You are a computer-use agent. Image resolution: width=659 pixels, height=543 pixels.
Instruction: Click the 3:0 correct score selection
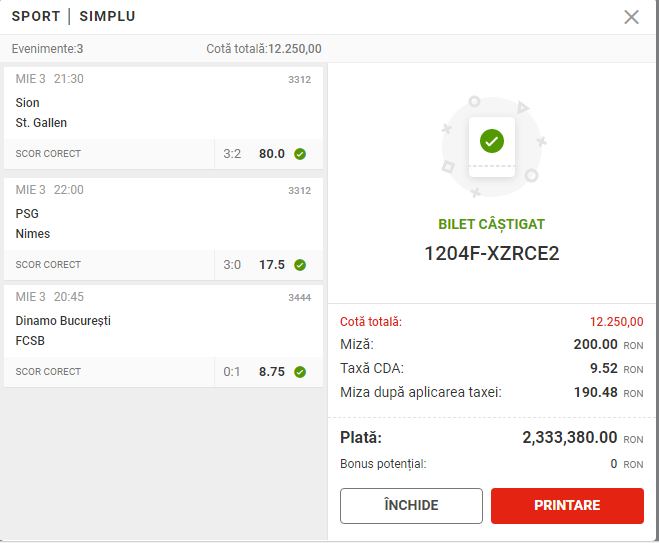click(232, 265)
